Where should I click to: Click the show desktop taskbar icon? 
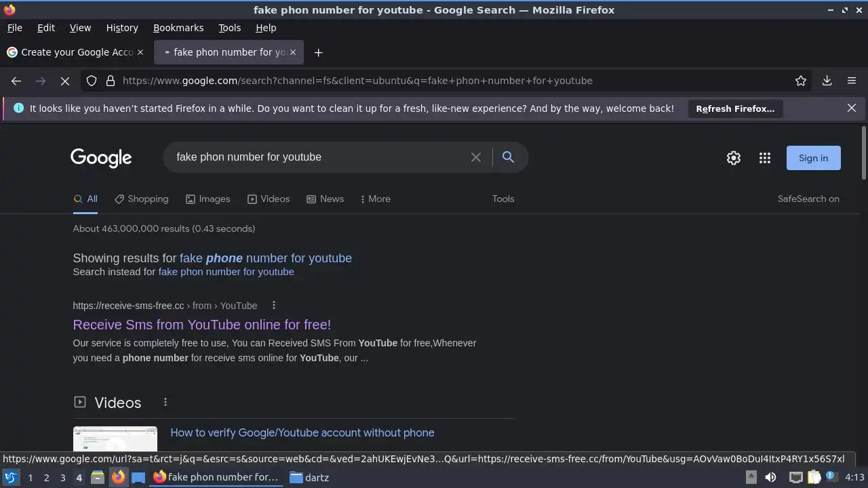[138, 477]
